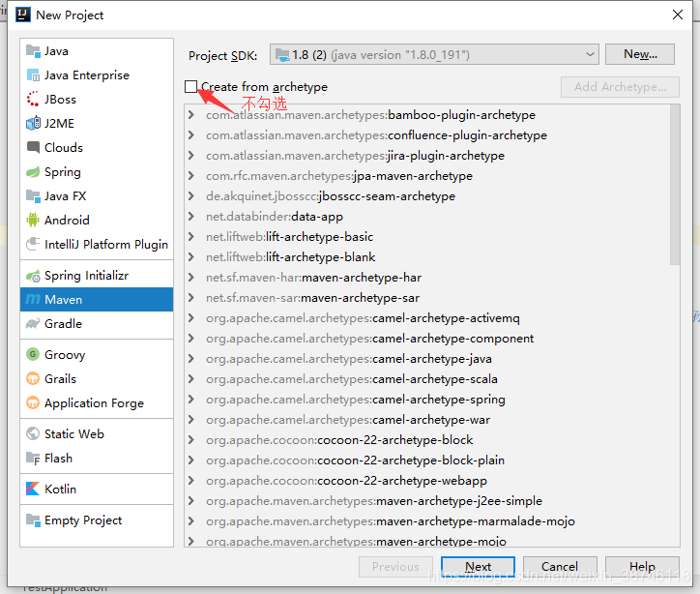This screenshot has height=594, width=700.
Task: Click the Empty Project folder icon
Action: pos(33,520)
